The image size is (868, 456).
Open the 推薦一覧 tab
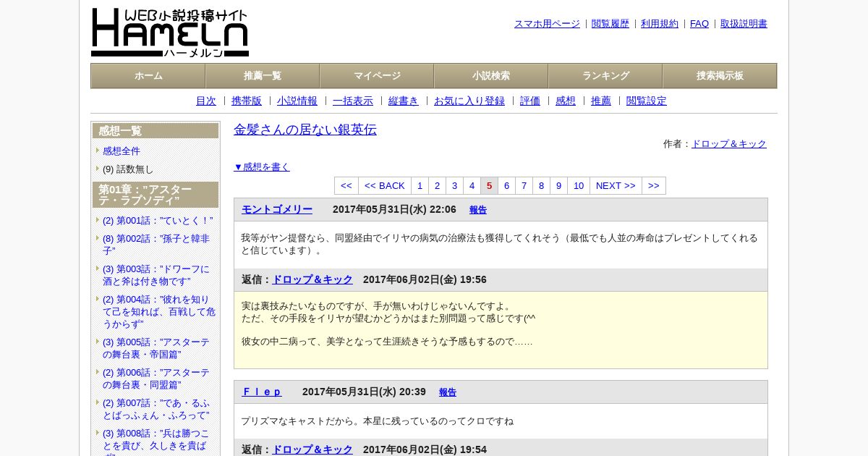(x=263, y=76)
